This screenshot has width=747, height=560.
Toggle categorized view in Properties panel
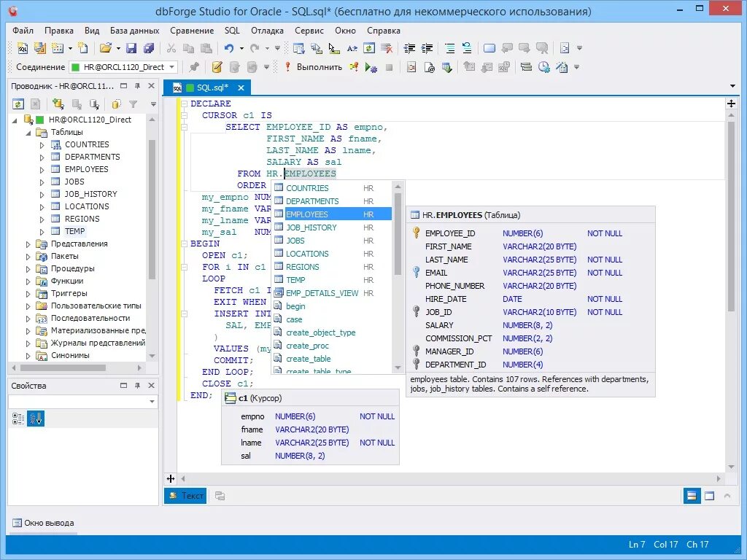(x=18, y=419)
